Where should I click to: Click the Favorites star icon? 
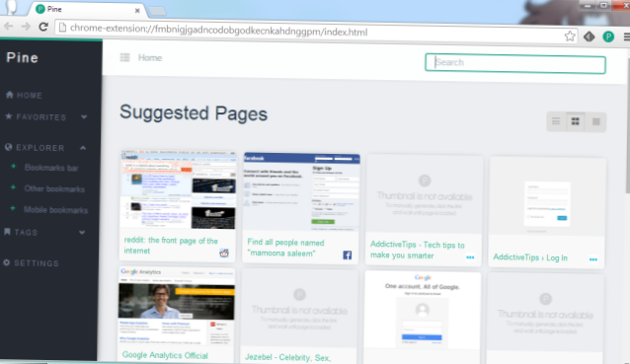[9, 116]
